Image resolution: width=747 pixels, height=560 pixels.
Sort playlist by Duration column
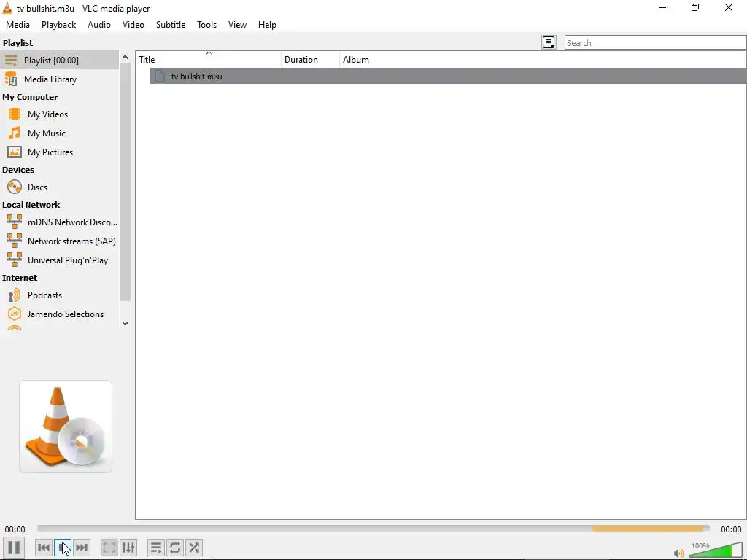click(x=310, y=60)
